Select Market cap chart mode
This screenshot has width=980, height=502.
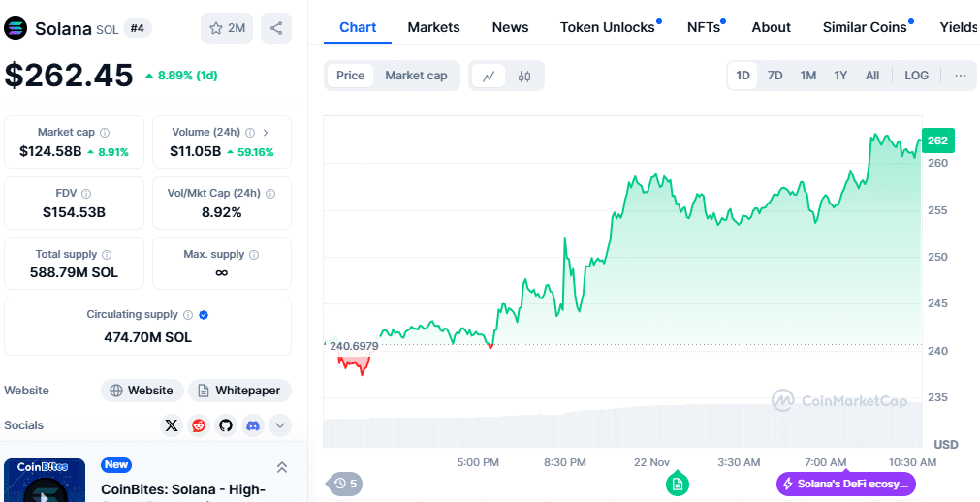(x=416, y=76)
